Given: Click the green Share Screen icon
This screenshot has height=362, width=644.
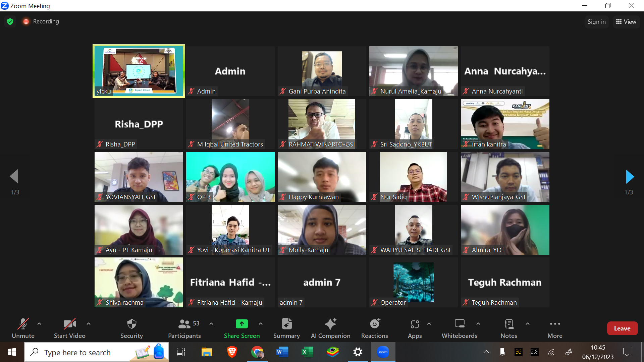Looking at the screenshot, I should point(241,324).
